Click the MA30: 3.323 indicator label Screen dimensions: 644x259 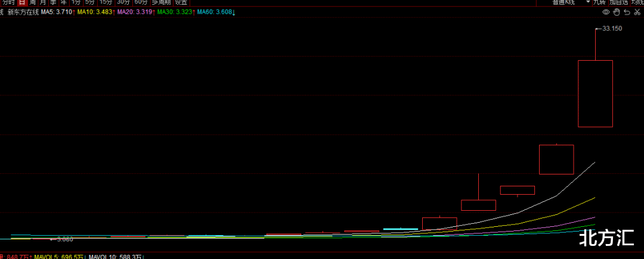[x=176, y=13]
